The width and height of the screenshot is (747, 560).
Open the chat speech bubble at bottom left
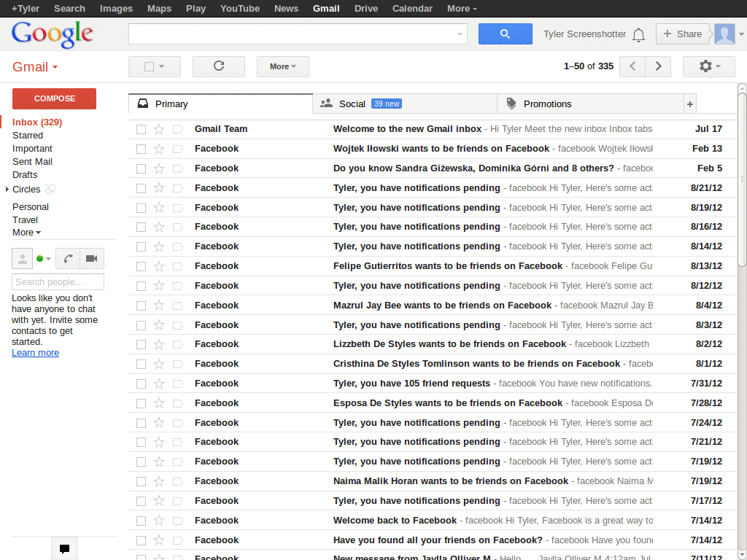pos(64,548)
